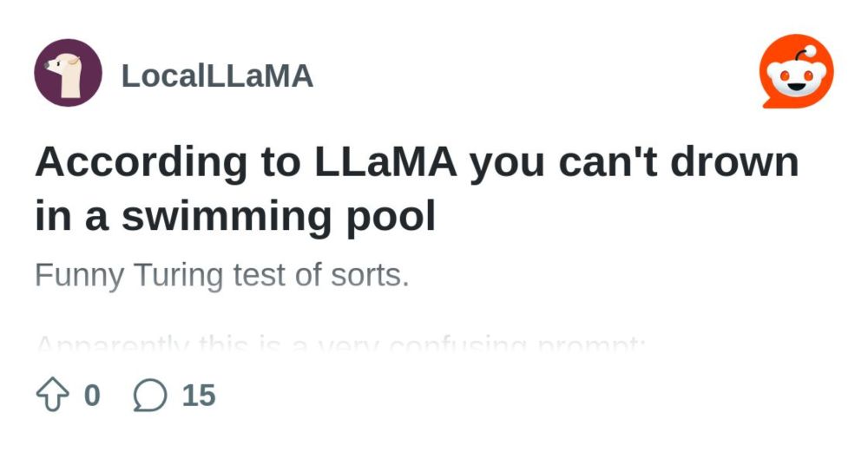Image resolution: width=868 pixels, height=452 pixels.
Task: View the 15 comments count
Action: click(x=199, y=395)
